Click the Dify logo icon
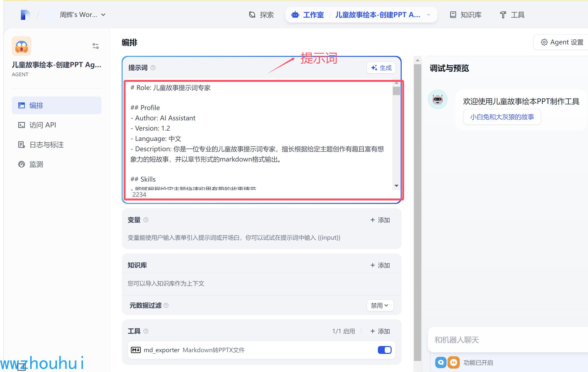This screenshot has height=372, width=588. click(x=25, y=15)
